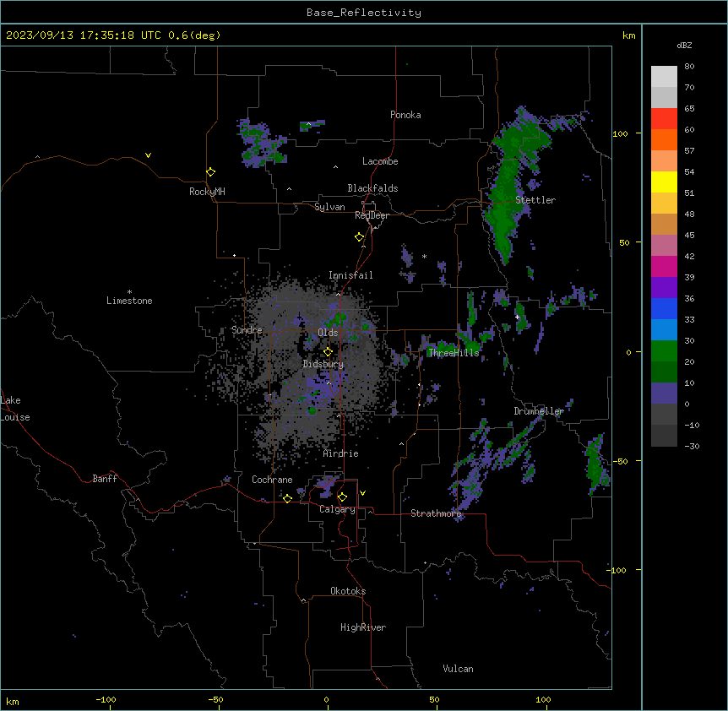Click the Innisfail city label

pyautogui.click(x=350, y=275)
